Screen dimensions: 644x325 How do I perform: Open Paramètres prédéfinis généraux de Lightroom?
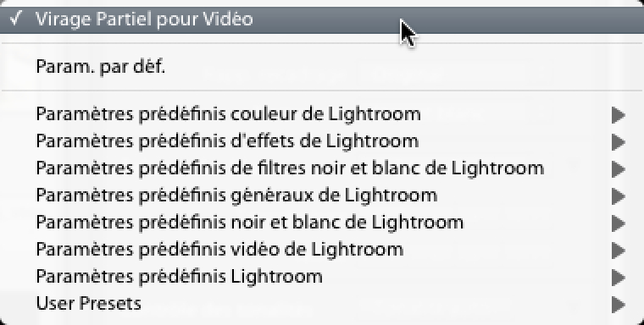pos(322,196)
